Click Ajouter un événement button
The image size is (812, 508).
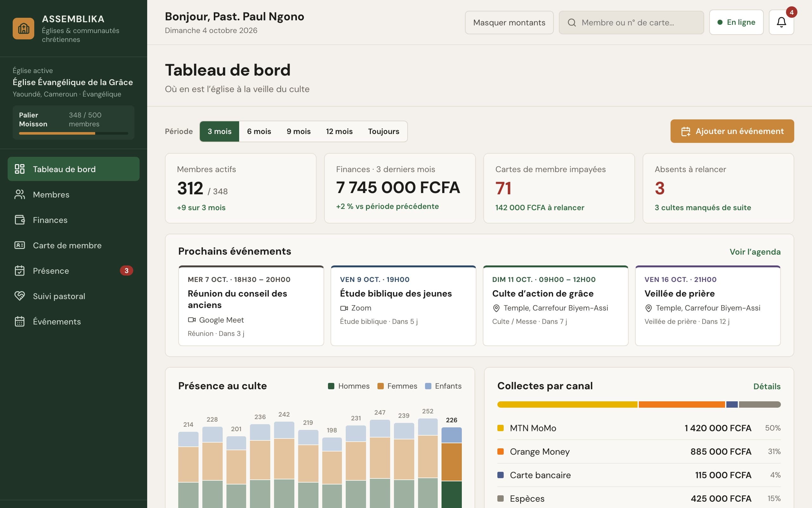[732, 131]
